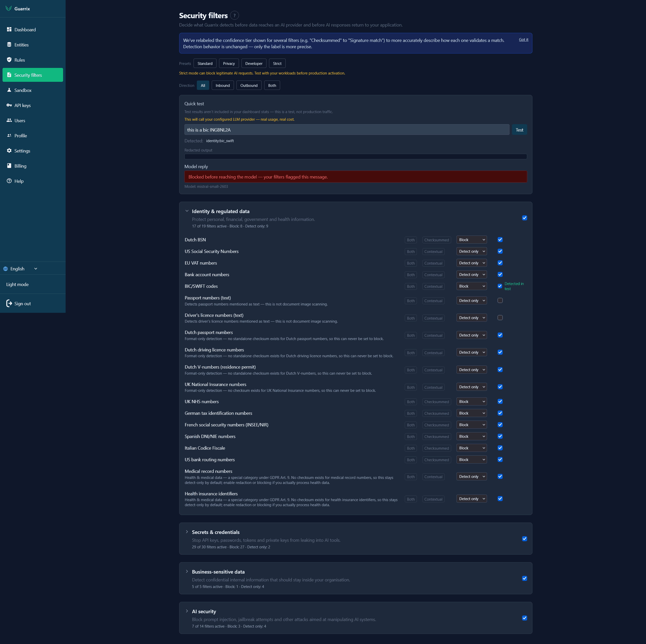Uncheck the Dutch BSN filter checkbox
Viewport: 646px width, 644px height.
(500, 240)
